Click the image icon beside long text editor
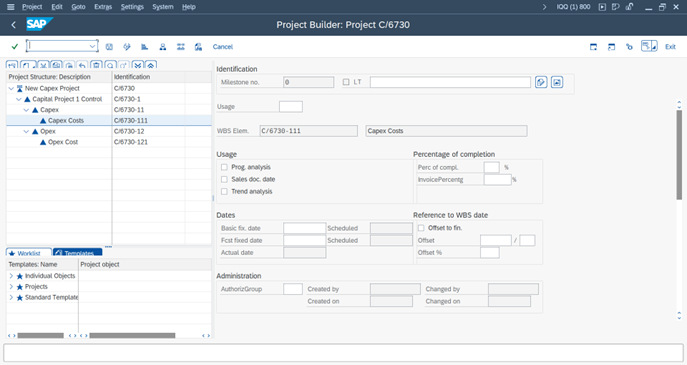Image resolution: width=687 pixels, height=365 pixels. (557, 82)
